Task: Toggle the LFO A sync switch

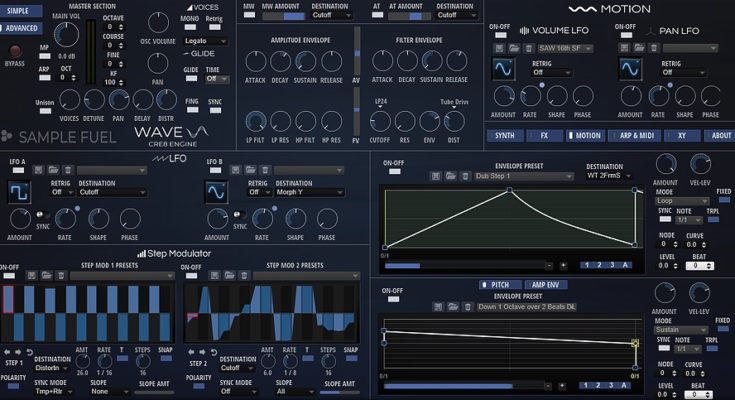Action: pyautogui.click(x=45, y=215)
